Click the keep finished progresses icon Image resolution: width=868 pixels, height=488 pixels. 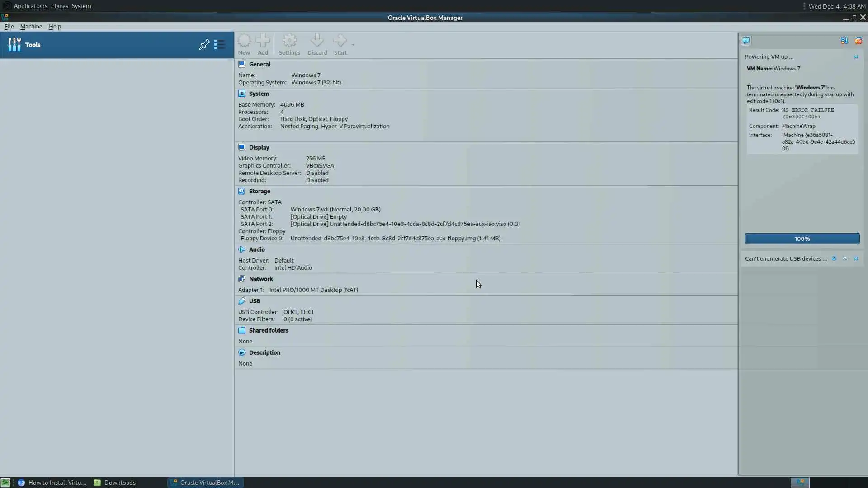(844, 41)
